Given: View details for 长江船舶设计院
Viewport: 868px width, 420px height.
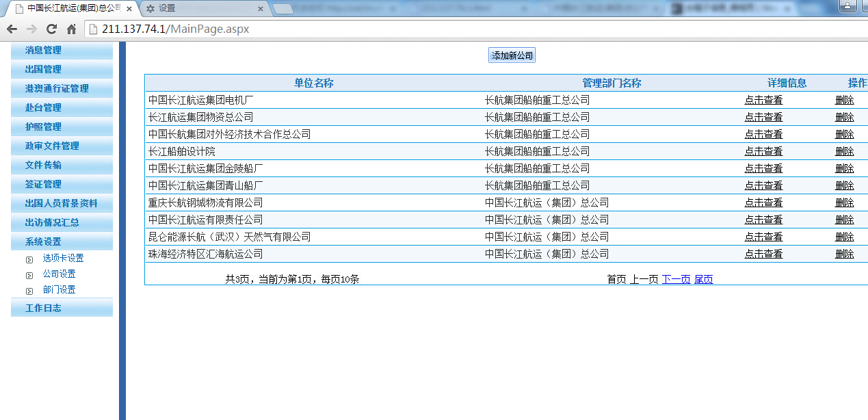Looking at the screenshot, I should pyautogui.click(x=763, y=151).
